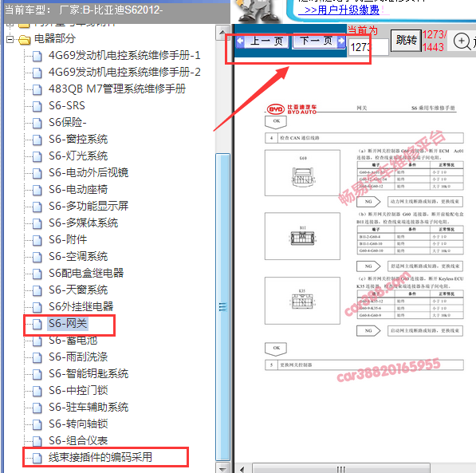
Task: Collapse the 电器部分 folder node
Action: (x=10, y=39)
